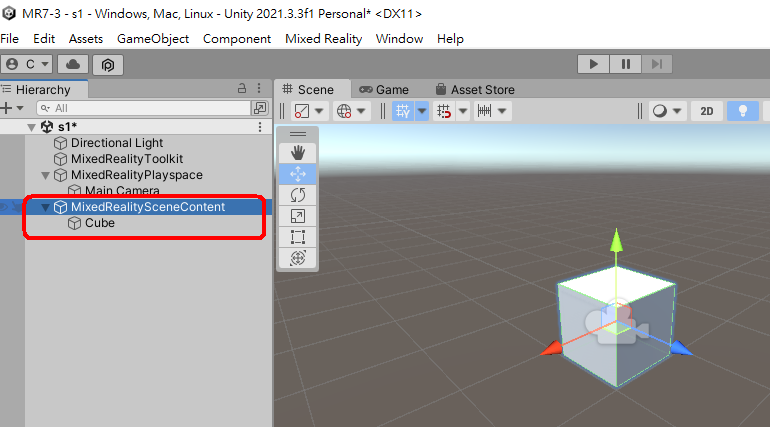The width and height of the screenshot is (770, 427).
Task: Open the account dropdown labeled C
Action: (x=28, y=64)
